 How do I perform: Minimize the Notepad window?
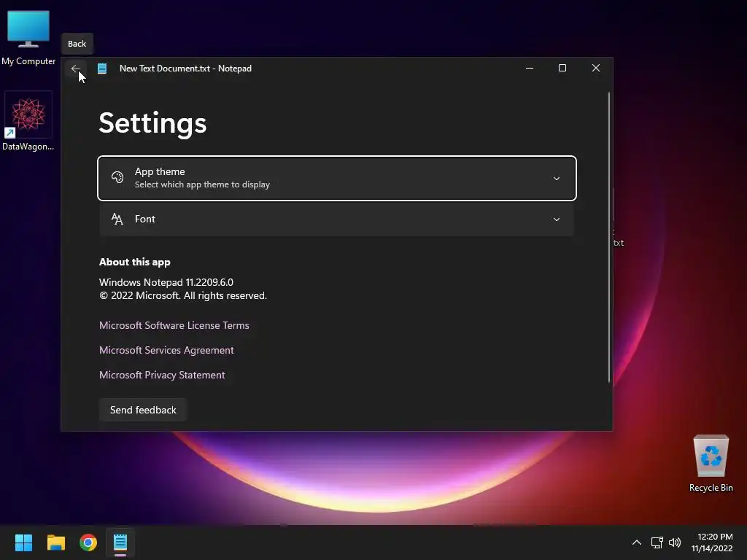(x=530, y=68)
